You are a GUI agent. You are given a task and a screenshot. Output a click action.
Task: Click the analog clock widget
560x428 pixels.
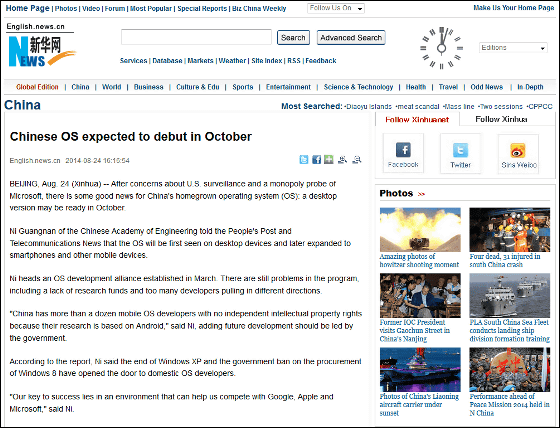(x=441, y=48)
